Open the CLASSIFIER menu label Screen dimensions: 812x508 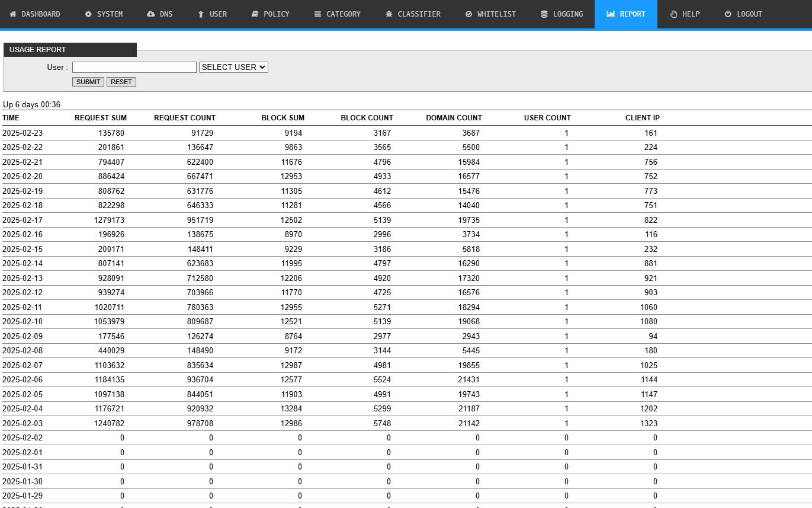point(419,14)
